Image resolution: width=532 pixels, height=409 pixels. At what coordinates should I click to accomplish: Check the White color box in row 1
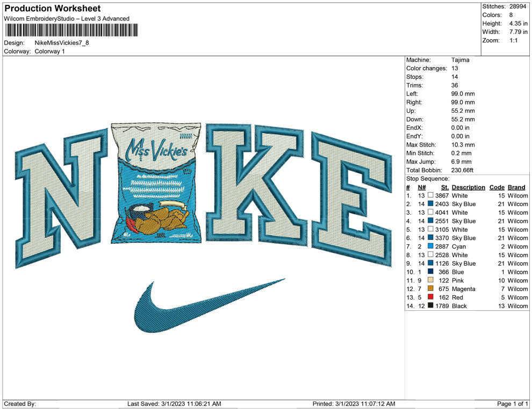pos(430,195)
